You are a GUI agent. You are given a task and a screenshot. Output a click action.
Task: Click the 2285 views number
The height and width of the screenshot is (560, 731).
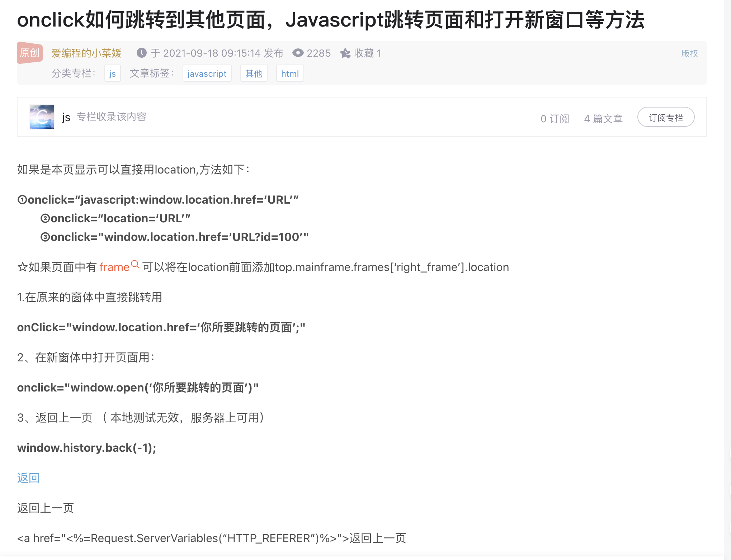pyautogui.click(x=319, y=53)
